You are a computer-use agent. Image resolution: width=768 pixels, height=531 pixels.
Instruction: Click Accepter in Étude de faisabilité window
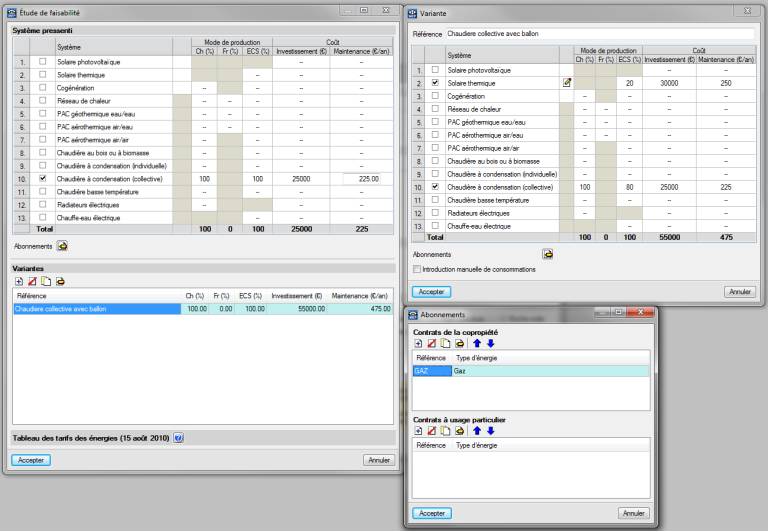pyautogui.click(x=31, y=460)
